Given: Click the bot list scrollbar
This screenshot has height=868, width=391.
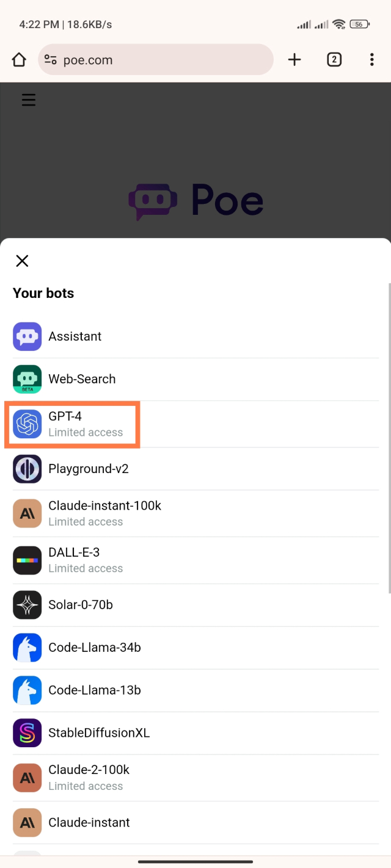Looking at the screenshot, I should 389,437.
